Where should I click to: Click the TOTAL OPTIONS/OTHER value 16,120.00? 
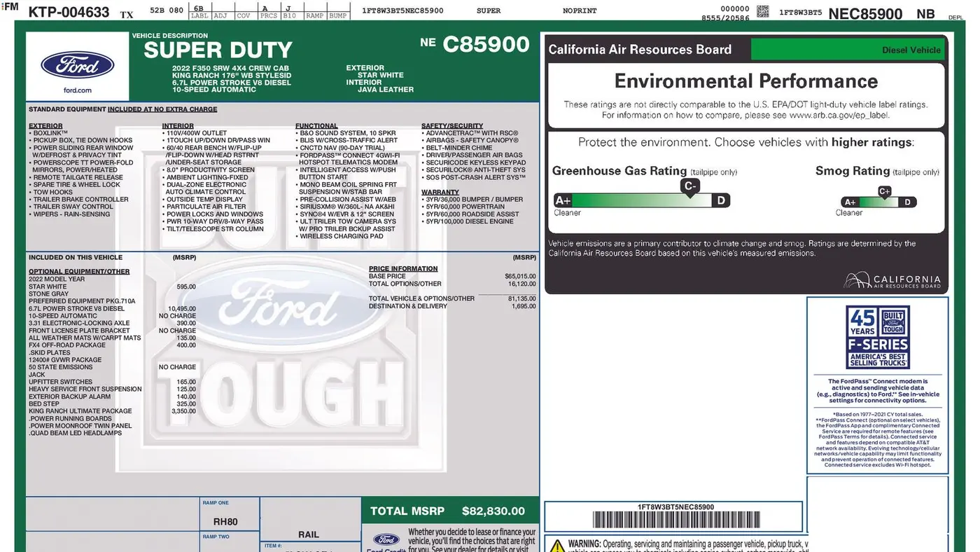click(522, 284)
